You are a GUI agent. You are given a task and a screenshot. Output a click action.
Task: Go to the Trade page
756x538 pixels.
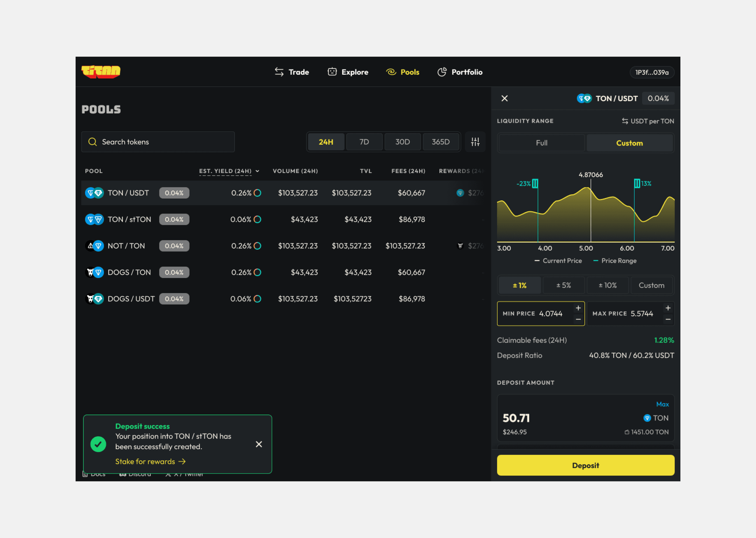click(x=292, y=72)
